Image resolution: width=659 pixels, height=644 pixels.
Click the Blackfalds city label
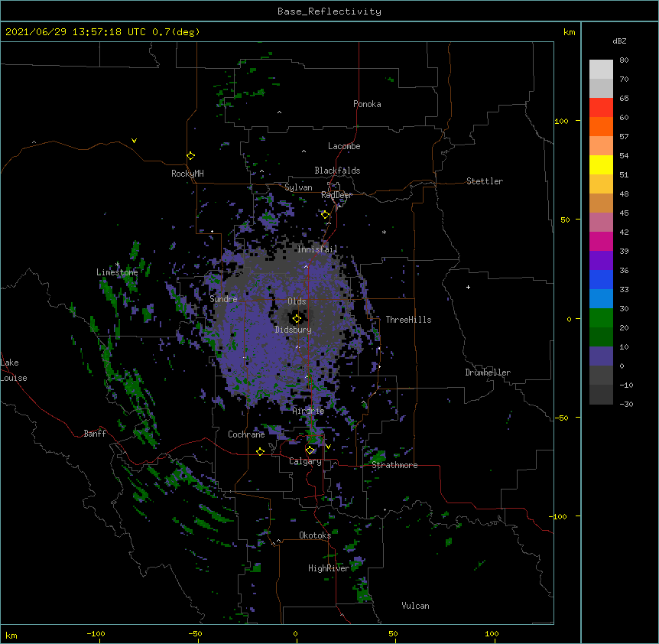[x=337, y=171]
